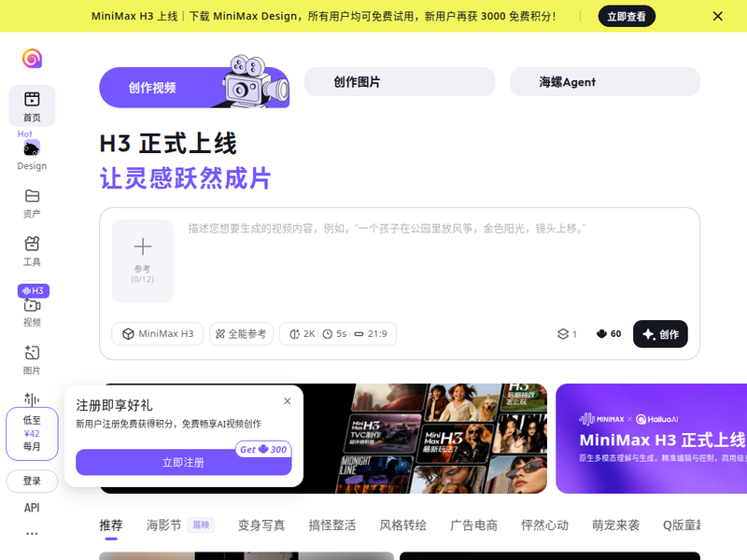Open the 资产 assets folder icon
The height and width of the screenshot is (560, 747).
(x=32, y=196)
